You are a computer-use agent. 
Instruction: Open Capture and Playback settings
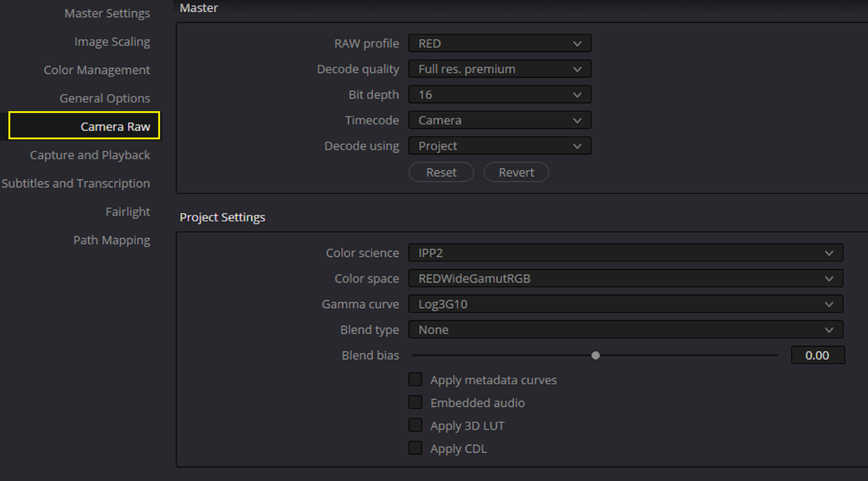[x=90, y=155]
